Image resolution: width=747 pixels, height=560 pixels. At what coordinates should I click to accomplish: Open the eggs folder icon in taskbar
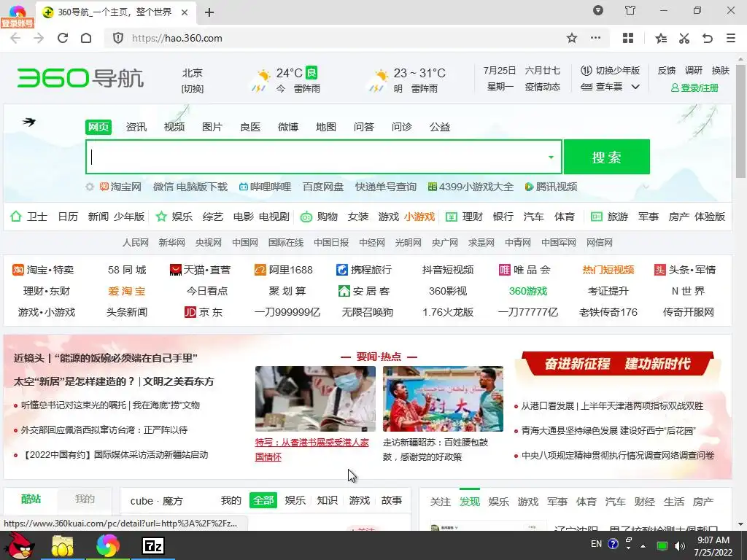(x=63, y=545)
